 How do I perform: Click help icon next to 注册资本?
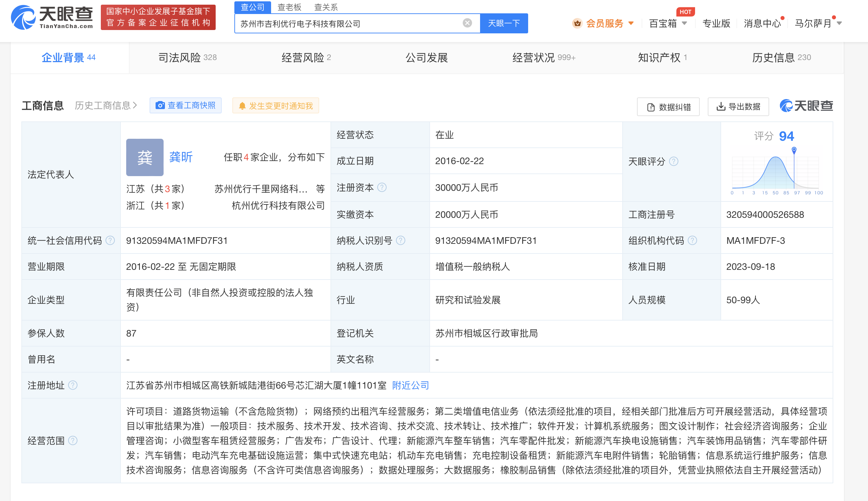click(382, 187)
